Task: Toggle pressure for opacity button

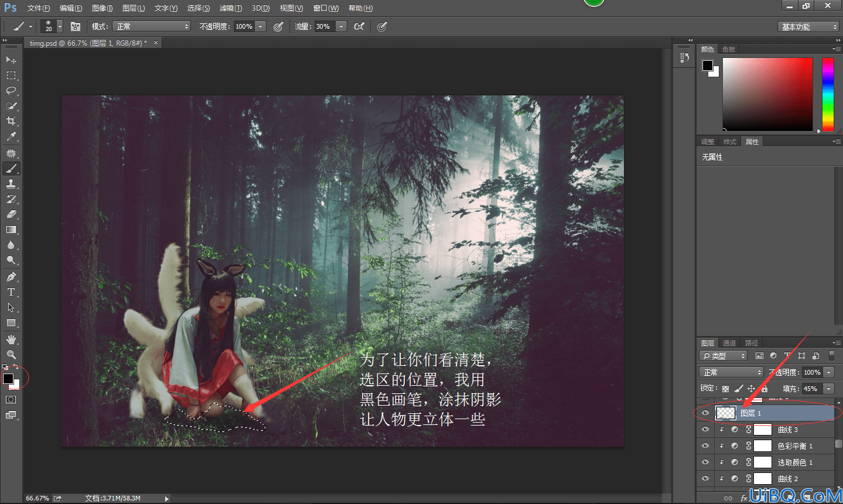Action: [278, 26]
